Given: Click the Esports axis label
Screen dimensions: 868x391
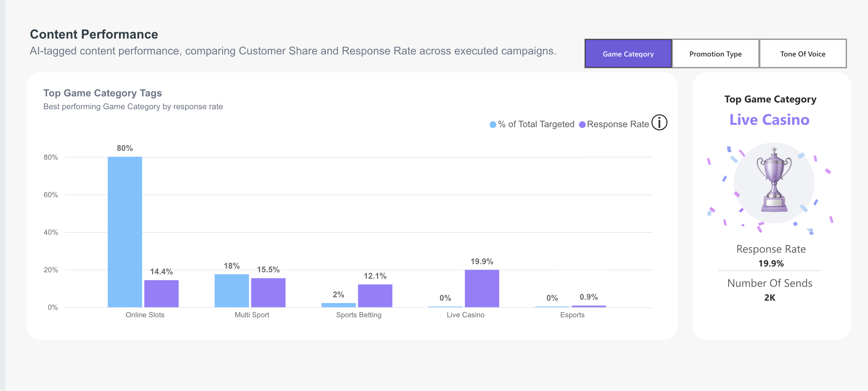Looking at the screenshot, I should tap(572, 315).
